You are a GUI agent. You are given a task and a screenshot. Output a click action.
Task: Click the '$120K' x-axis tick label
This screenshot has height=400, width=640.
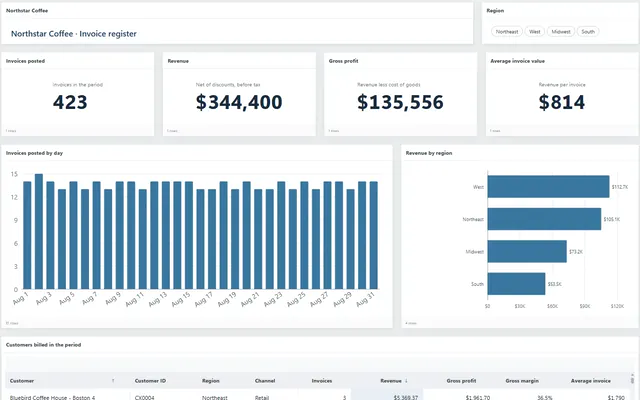pyautogui.click(x=617, y=306)
